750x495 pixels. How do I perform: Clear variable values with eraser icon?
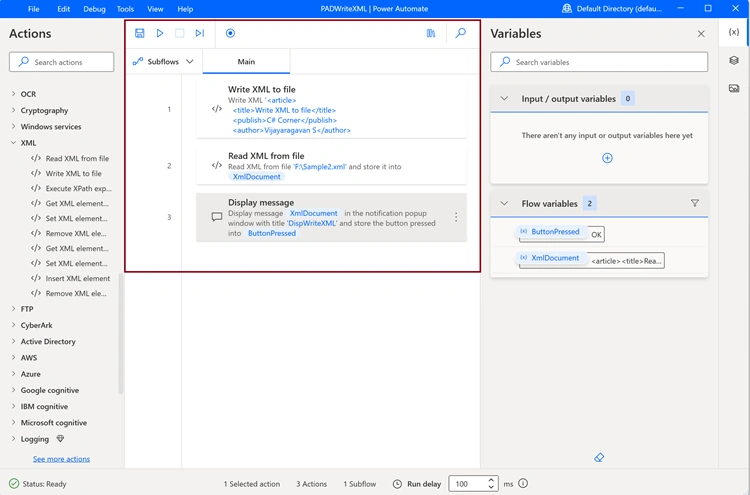tap(599, 458)
